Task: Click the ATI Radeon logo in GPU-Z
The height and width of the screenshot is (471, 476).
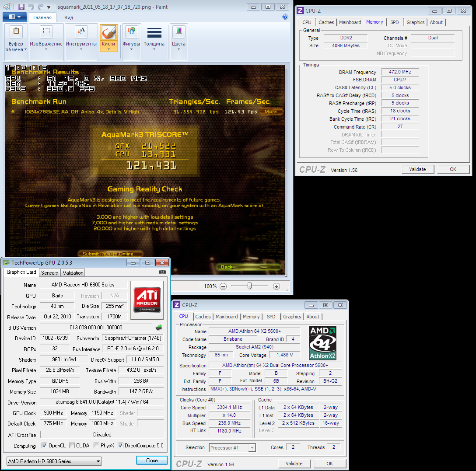Action: [147, 300]
